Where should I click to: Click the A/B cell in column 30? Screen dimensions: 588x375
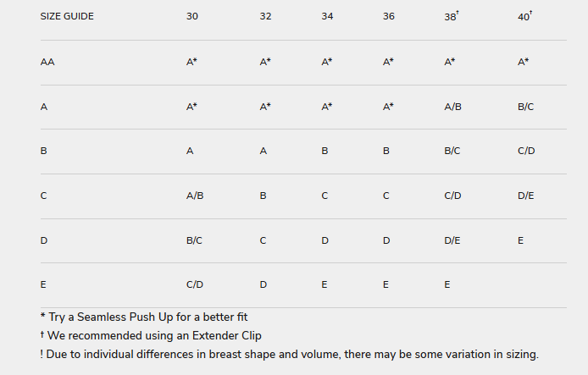[194, 196]
